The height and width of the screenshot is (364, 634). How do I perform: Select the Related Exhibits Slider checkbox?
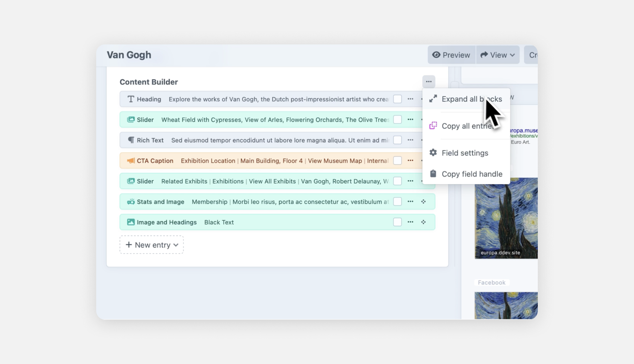[x=398, y=181]
